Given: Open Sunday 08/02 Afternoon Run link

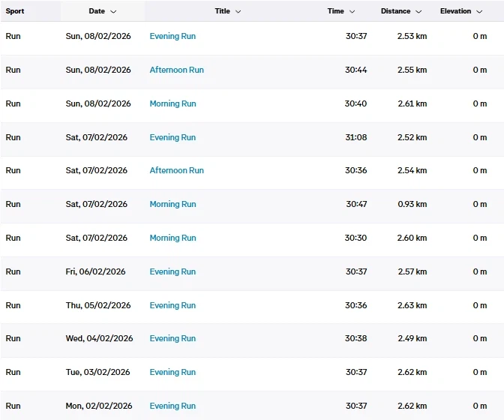Looking at the screenshot, I should [176, 70].
